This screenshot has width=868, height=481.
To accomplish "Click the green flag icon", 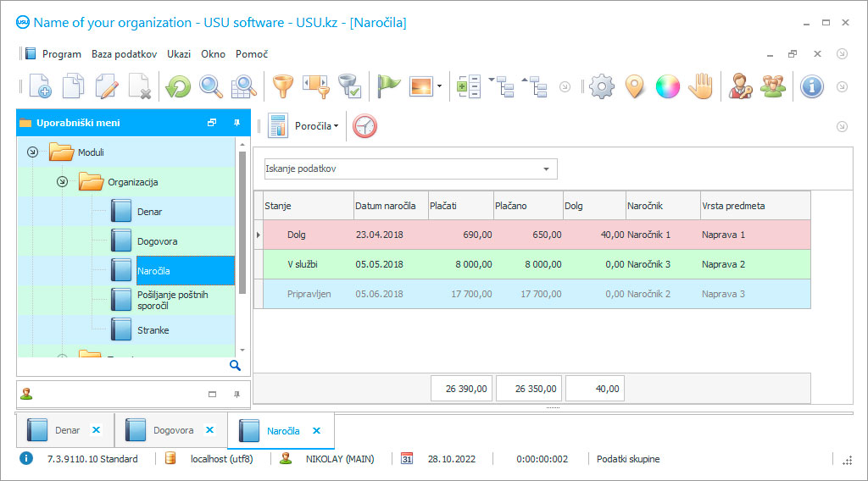I will pos(388,86).
